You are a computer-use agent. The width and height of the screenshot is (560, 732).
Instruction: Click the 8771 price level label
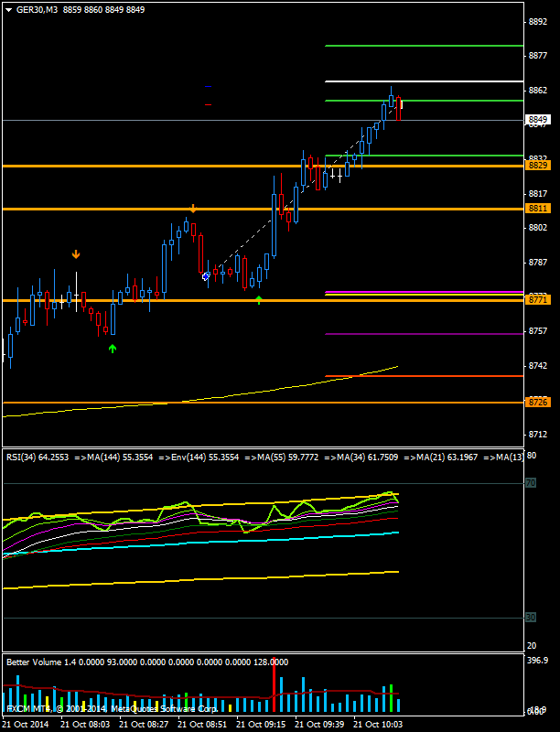(x=538, y=300)
